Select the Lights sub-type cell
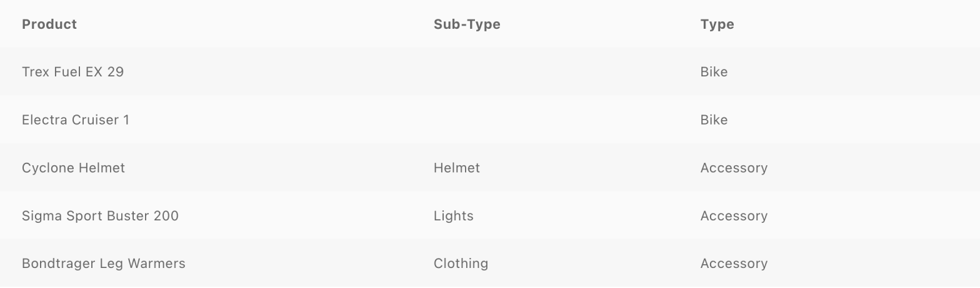 tap(454, 216)
